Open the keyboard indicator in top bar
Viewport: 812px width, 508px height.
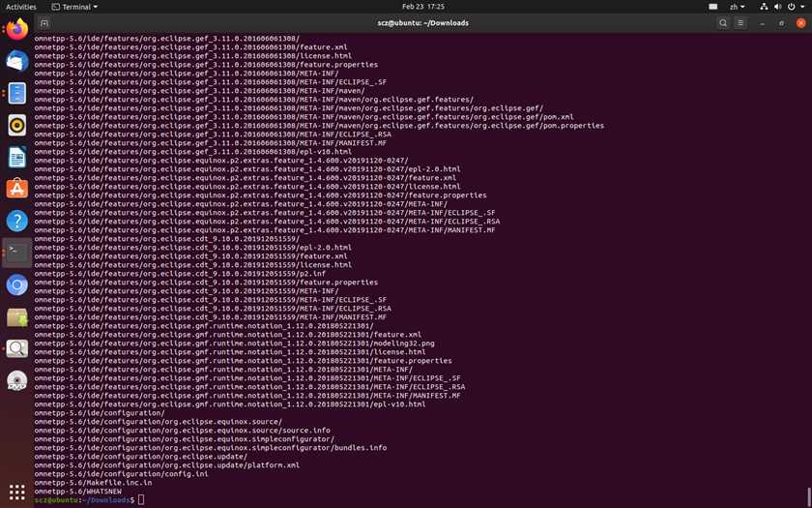coord(713,7)
